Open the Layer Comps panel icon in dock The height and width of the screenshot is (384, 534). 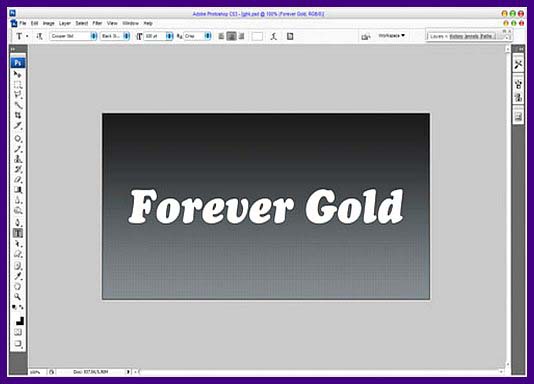pyautogui.click(x=518, y=117)
